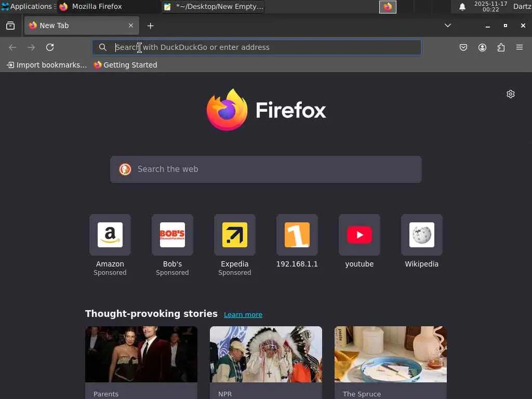
Task: Open The Spruce story thumbnail
Action: coord(391,354)
